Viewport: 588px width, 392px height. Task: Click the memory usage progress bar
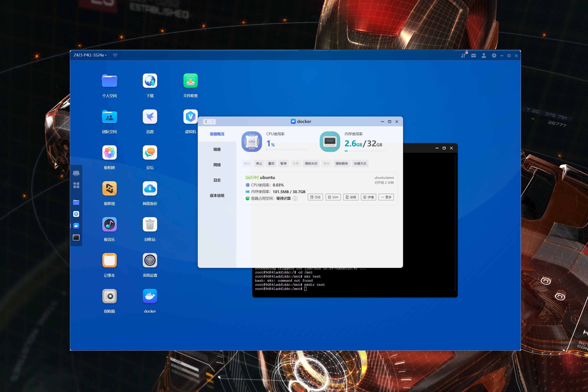coord(365,151)
